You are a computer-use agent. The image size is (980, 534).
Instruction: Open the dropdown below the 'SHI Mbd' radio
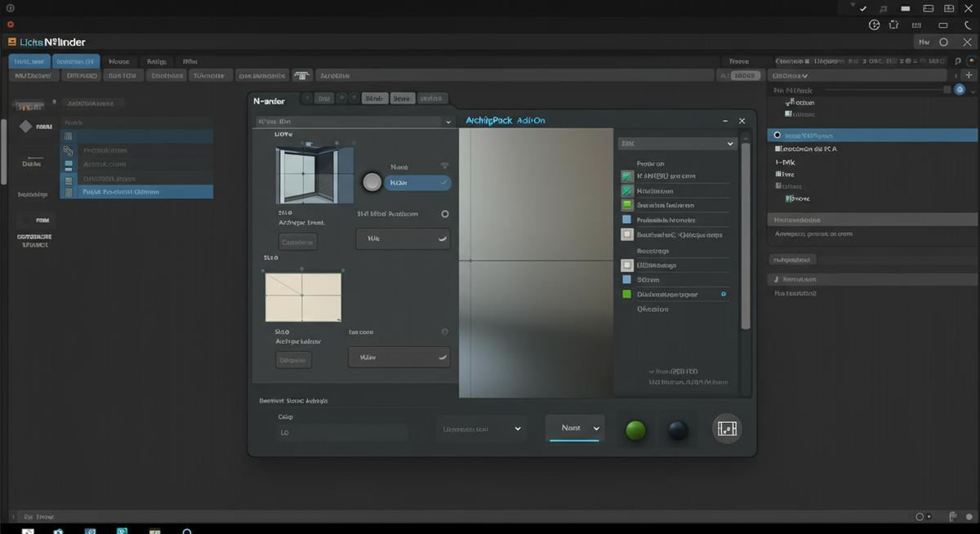(x=403, y=238)
